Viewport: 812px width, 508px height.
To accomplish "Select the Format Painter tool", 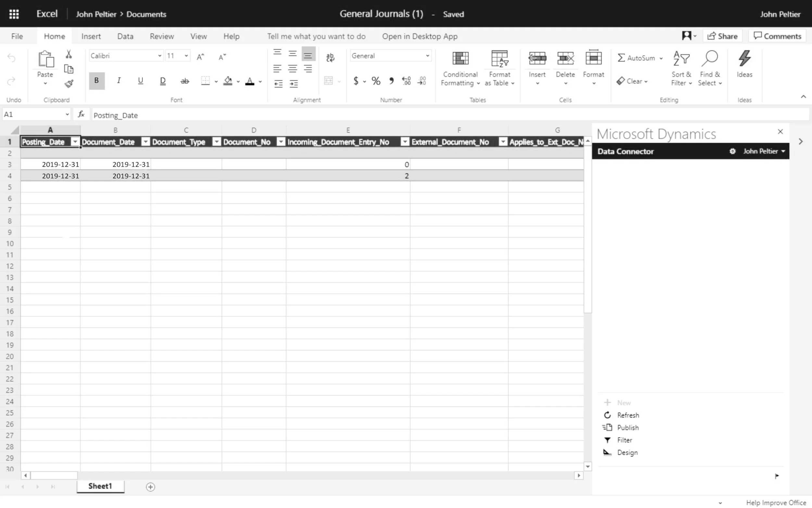I will point(69,84).
